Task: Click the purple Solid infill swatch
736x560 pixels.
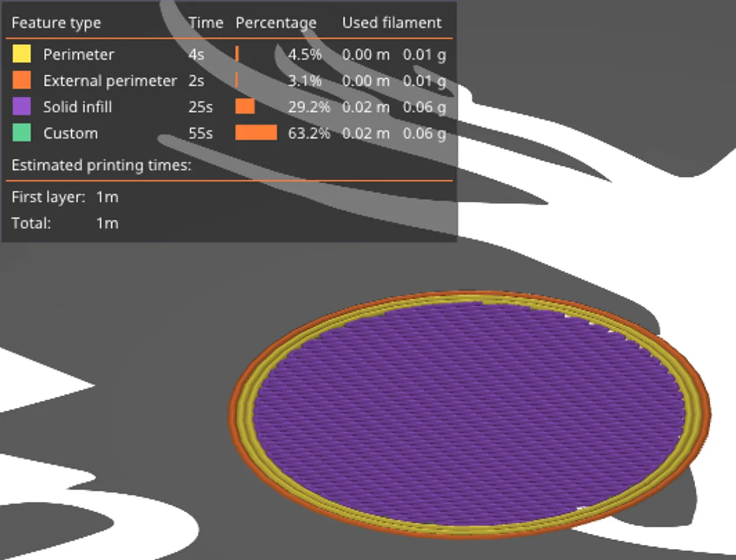Action: tap(22, 106)
